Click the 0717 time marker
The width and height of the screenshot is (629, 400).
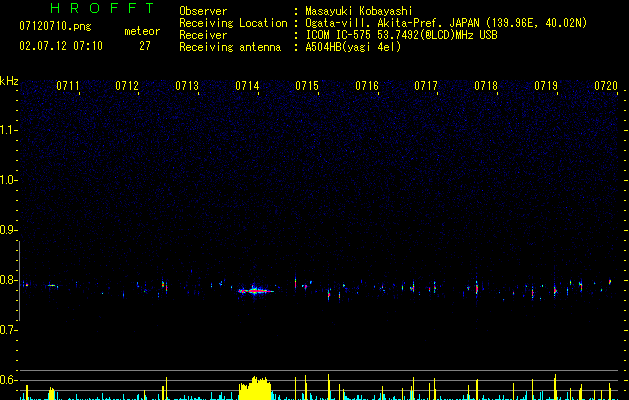pyautogui.click(x=426, y=86)
